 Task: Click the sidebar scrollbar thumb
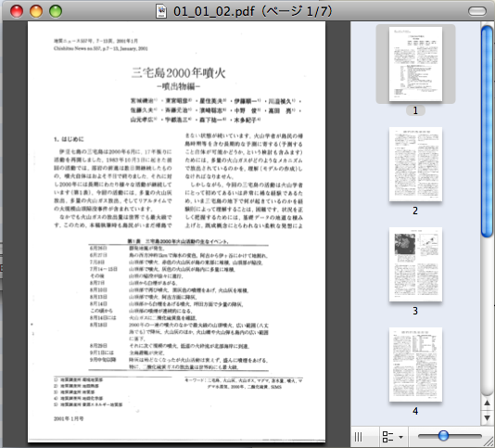[487, 131]
